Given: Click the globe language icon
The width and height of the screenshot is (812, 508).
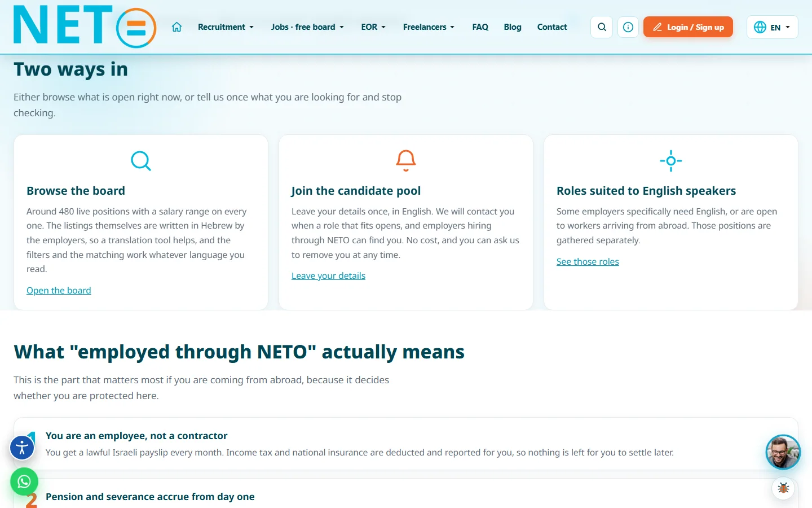Looking at the screenshot, I should (760, 27).
